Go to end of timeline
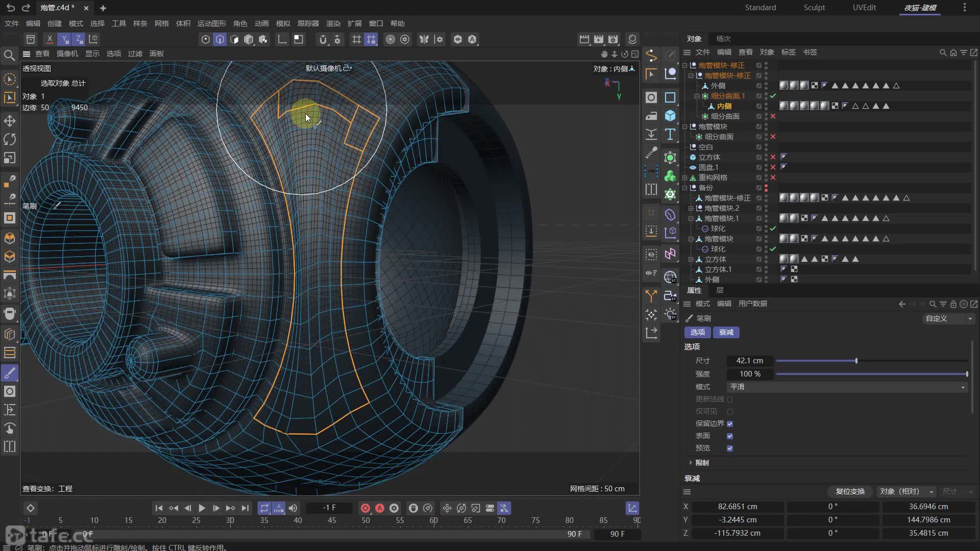Viewport: 980px width, 551px height. 245,508
